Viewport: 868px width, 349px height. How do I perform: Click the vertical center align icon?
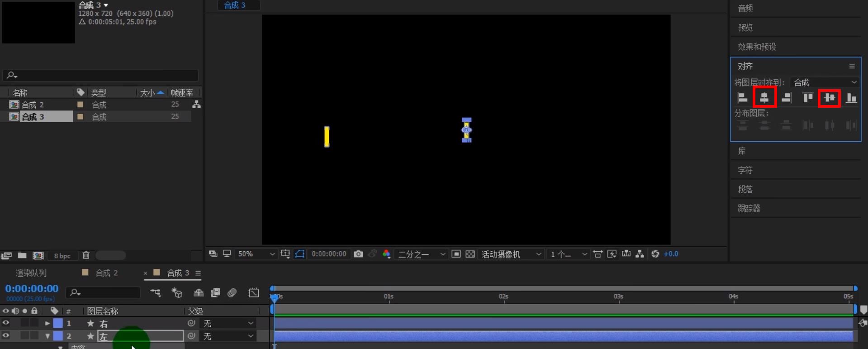pos(830,98)
